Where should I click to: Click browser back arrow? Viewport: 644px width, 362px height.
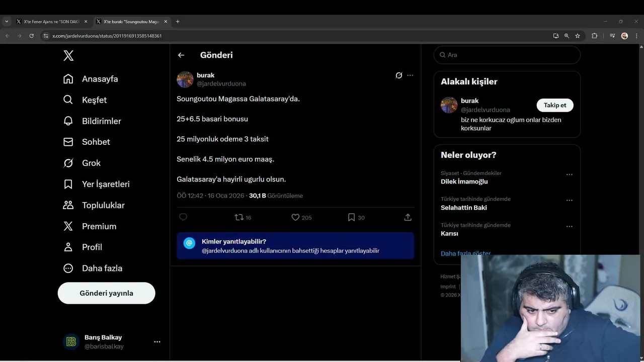(8, 36)
